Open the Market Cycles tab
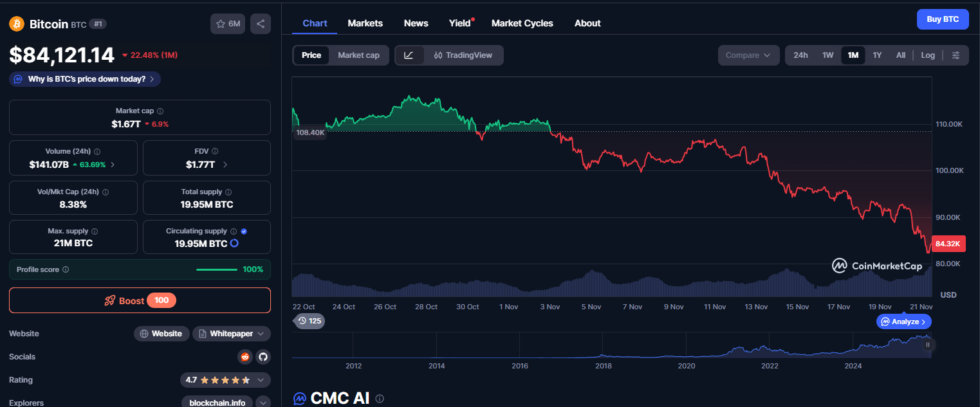This screenshot has width=980, height=407. point(522,23)
